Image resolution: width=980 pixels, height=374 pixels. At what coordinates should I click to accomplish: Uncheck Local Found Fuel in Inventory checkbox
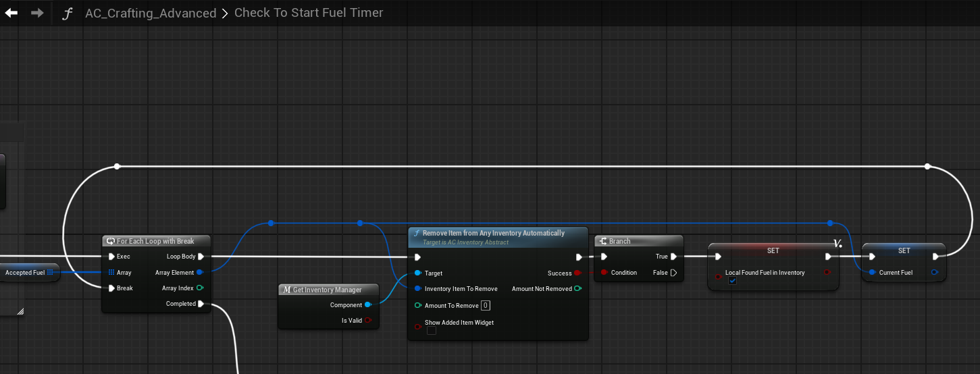click(732, 281)
